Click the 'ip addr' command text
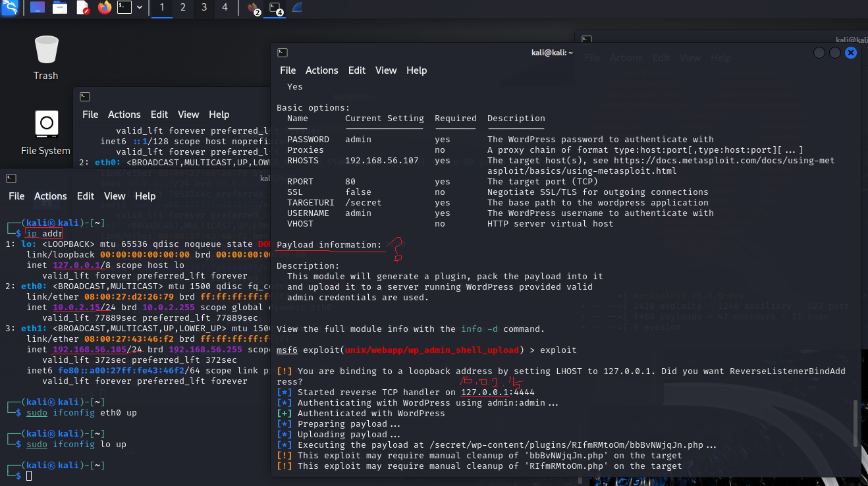The image size is (868, 486). [43, 234]
